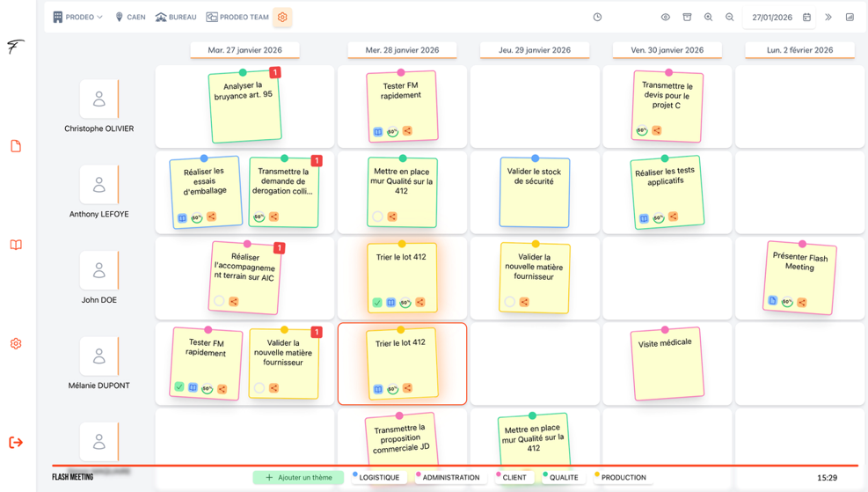Click the FLASH MEETING label
The image size is (868, 492).
[x=72, y=477]
